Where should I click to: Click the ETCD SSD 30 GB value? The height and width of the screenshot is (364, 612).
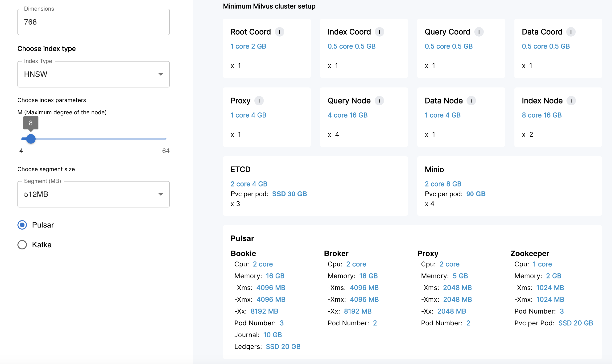[289, 194]
